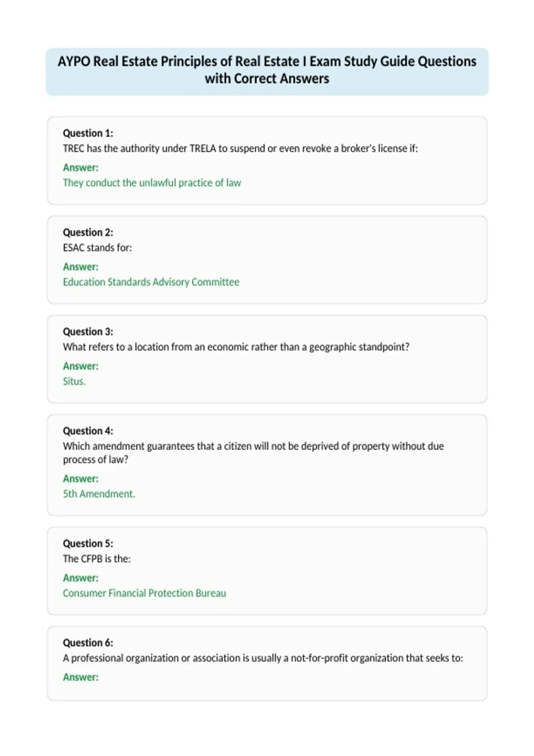Viewport: 534px width, 756px height.
Task: Click the Answer label under Question 6
Action: point(81,677)
